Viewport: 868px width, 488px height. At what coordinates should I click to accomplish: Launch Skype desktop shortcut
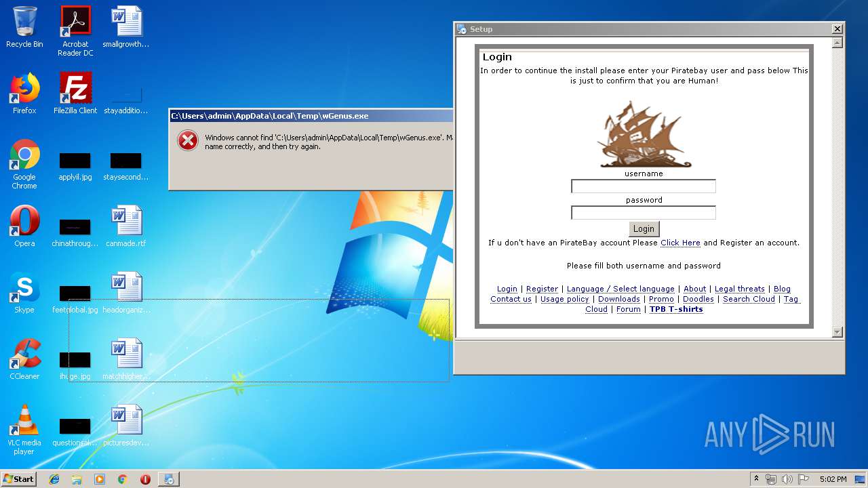[x=24, y=293]
